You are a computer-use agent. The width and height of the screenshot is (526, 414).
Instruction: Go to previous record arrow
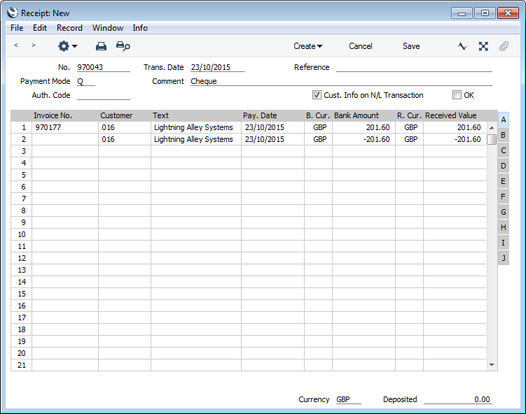tap(16, 45)
